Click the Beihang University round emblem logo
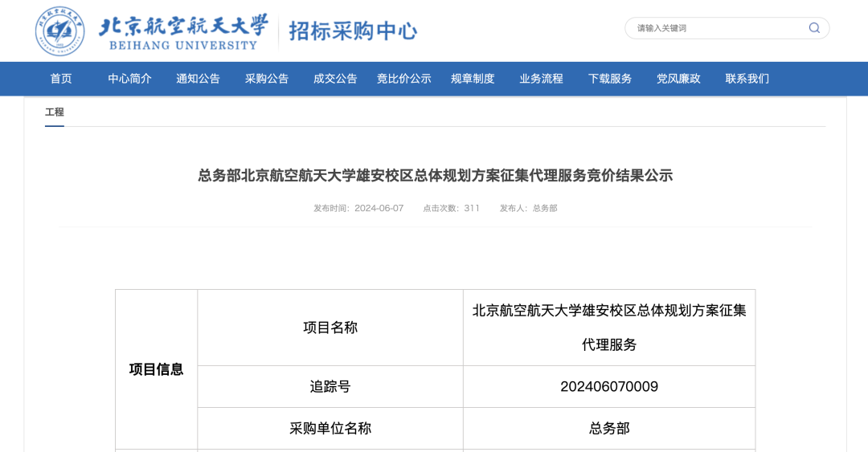868x452 pixels. [59, 31]
